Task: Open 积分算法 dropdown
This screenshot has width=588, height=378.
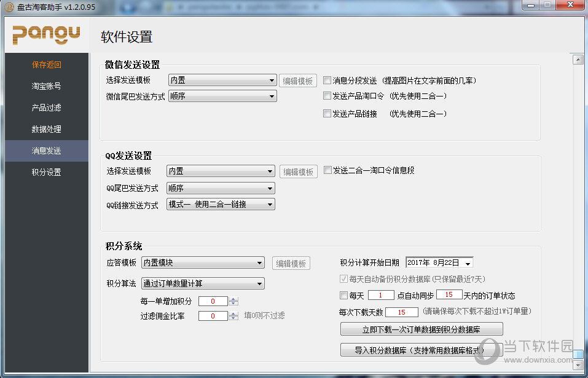Action: (203, 283)
